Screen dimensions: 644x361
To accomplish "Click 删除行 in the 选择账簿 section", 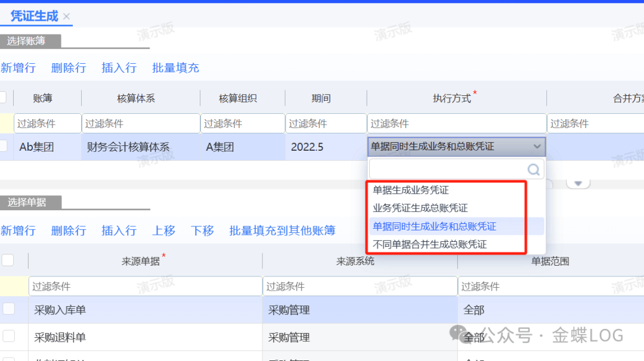I will click(69, 68).
